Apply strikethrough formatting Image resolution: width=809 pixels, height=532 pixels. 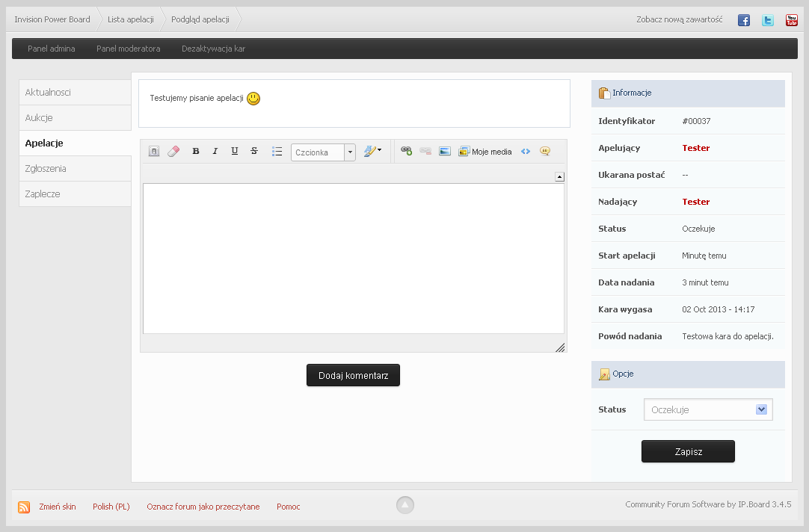click(x=254, y=151)
